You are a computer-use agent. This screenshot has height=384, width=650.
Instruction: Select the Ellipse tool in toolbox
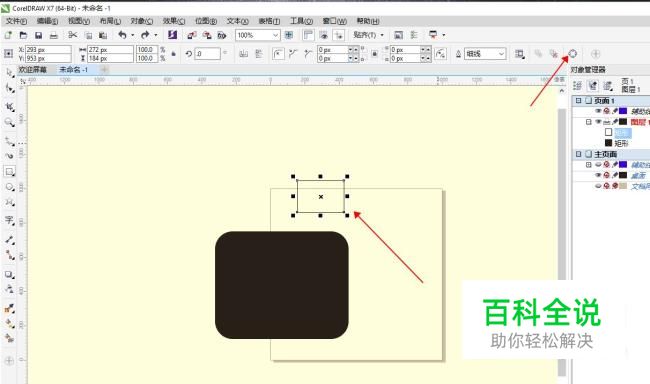point(10,187)
